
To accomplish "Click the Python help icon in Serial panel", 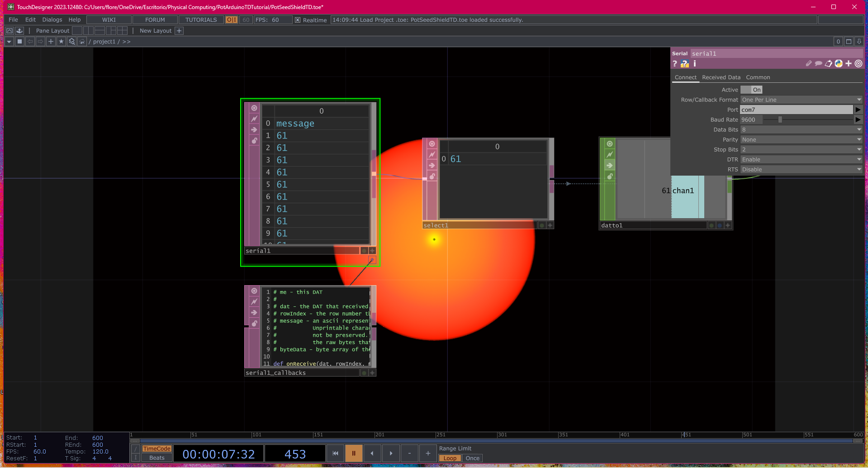I will pos(684,64).
